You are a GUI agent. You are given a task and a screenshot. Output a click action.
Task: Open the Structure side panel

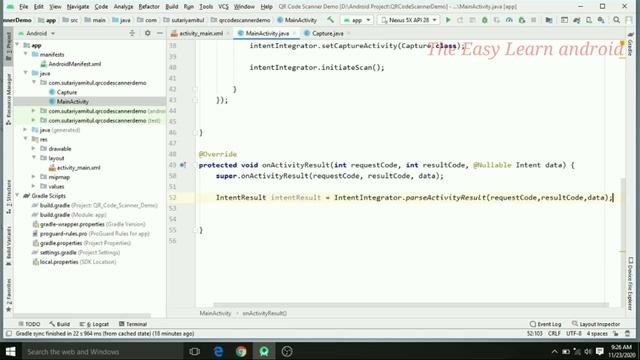point(9,197)
